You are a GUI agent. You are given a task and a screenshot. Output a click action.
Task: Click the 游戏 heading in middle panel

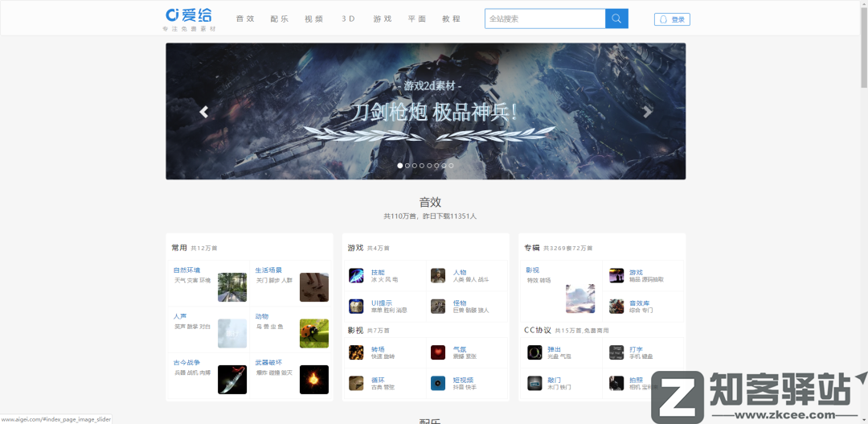[x=355, y=248]
